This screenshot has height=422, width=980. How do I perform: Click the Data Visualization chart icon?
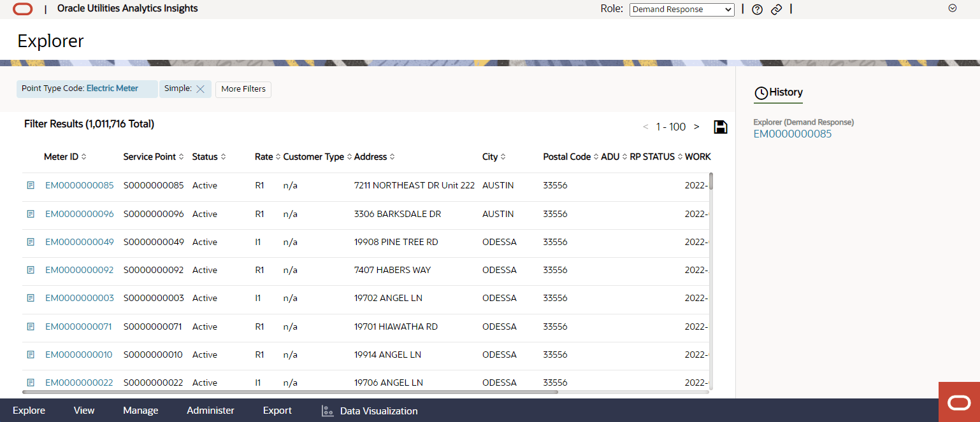(328, 411)
